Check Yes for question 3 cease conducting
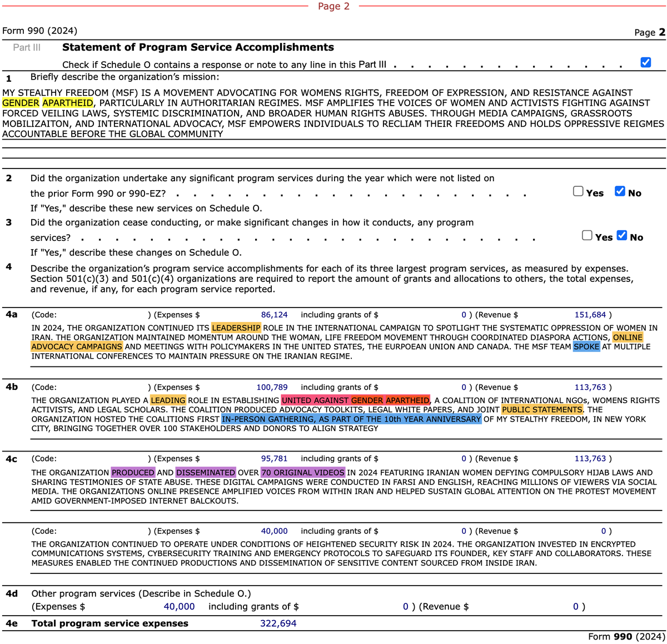The height and width of the screenshot is (644, 667). pyautogui.click(x=587, y=235)
